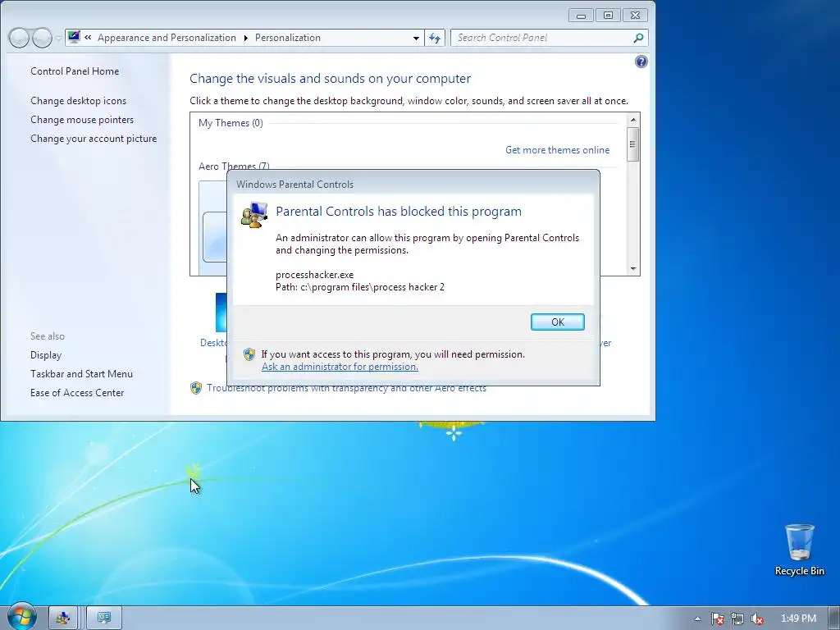This screenshot has width=840, height=630.
Task: Click the muted volume tray icon
Action: tap(757, 619)
